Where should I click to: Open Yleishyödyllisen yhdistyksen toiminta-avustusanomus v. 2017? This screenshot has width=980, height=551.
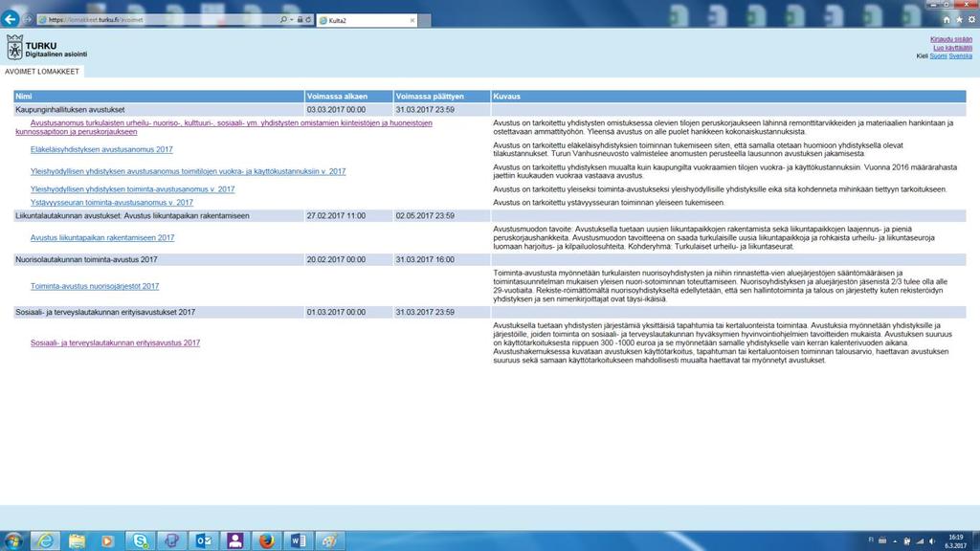coord(132,189)
